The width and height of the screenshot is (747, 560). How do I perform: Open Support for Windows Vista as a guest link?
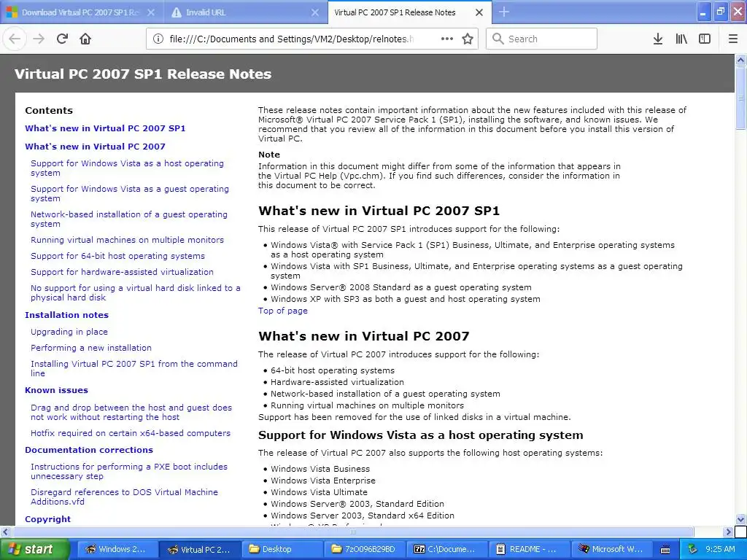point(130,193)
